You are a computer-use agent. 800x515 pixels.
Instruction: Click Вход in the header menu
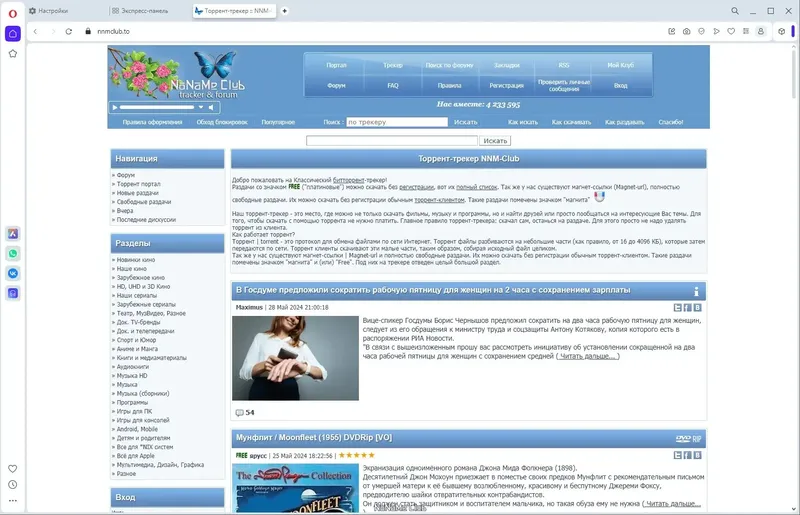coord(621,86)
